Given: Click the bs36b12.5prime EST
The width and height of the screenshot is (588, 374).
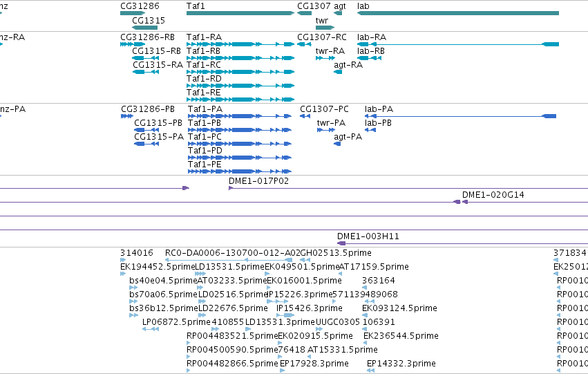Looking at the screenshot, I should pos(134,315).
